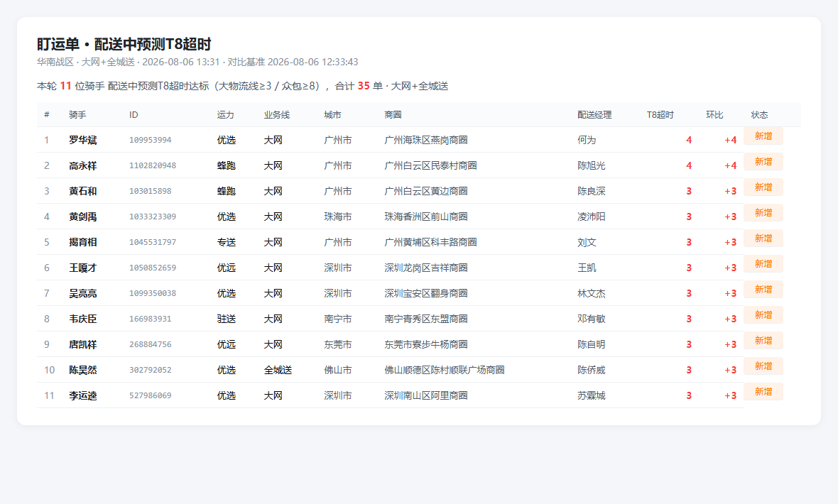
Task: Click 专送 capacity cell for 揭育相
Action: [227, 242]
